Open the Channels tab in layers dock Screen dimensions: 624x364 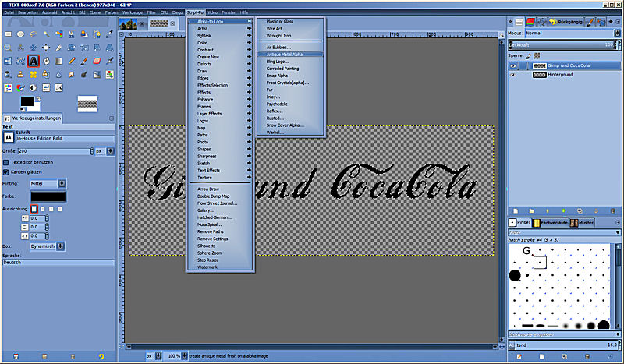click(530, 22)
